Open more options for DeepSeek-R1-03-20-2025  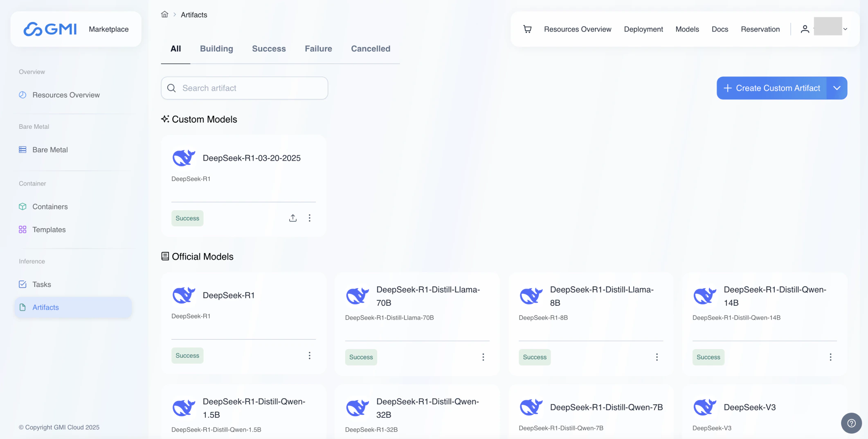[x=309, y=218]
